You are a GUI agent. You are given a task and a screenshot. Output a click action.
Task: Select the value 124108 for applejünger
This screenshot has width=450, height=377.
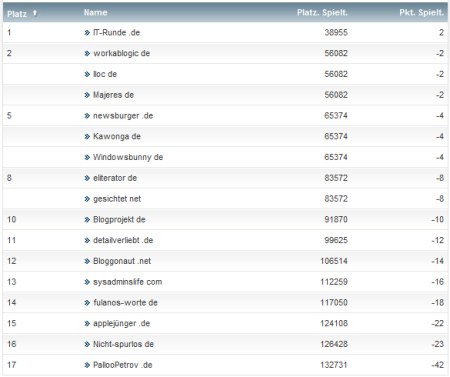tap(334, 323)
